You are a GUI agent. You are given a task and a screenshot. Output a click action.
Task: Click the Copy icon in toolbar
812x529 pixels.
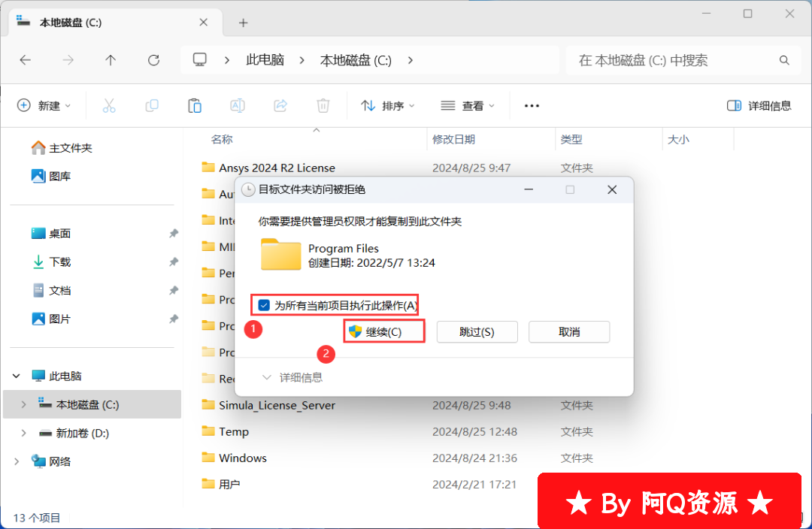[152, 106]
